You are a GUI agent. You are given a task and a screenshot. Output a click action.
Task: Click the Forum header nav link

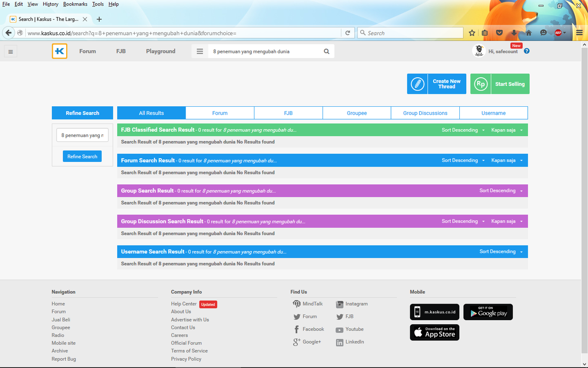pyautogui.click(x=87, y=52)
